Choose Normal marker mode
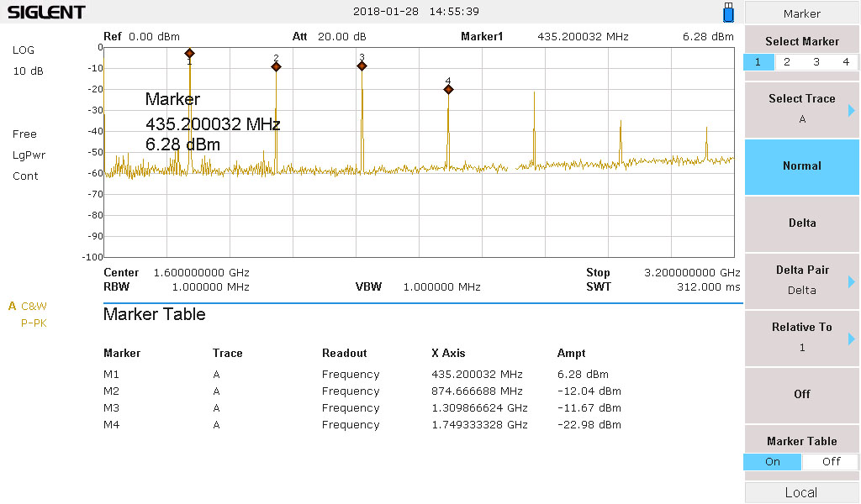The image size is (861, 504). click(801, 166)
